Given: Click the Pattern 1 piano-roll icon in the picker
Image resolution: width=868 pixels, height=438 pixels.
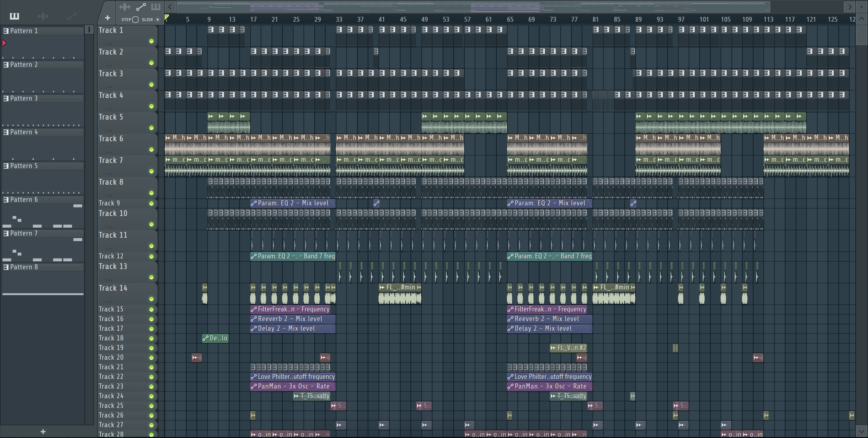Looking at the screenshot, I should (x=6, y=31).
